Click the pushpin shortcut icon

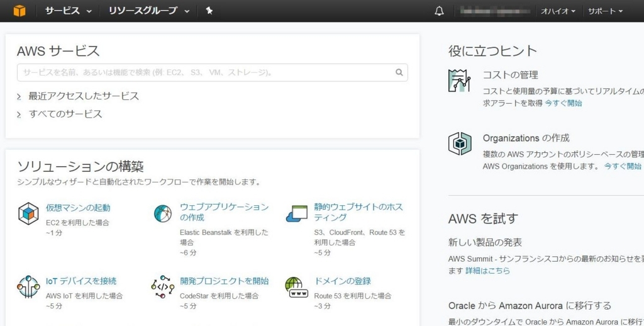[x=209, y=11]
